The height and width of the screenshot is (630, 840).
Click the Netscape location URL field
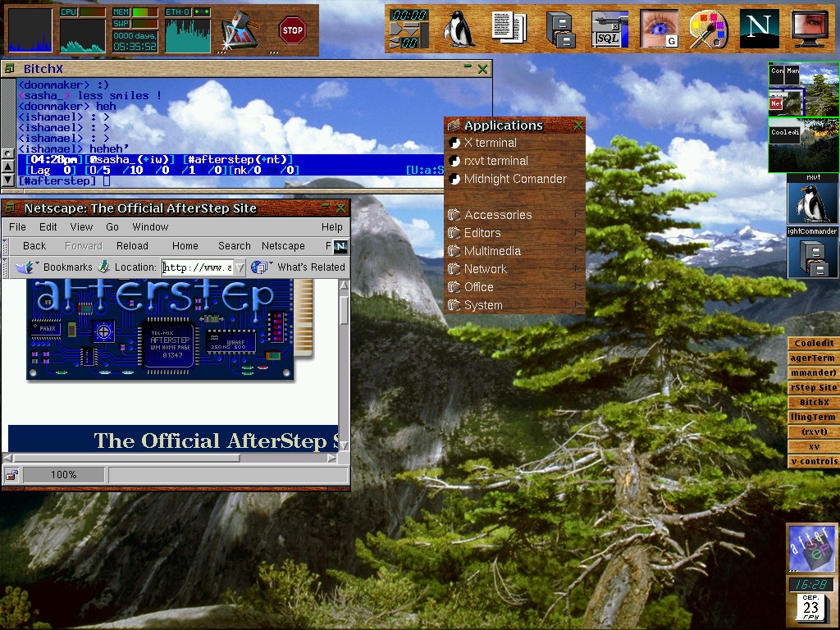pos(197,267)
